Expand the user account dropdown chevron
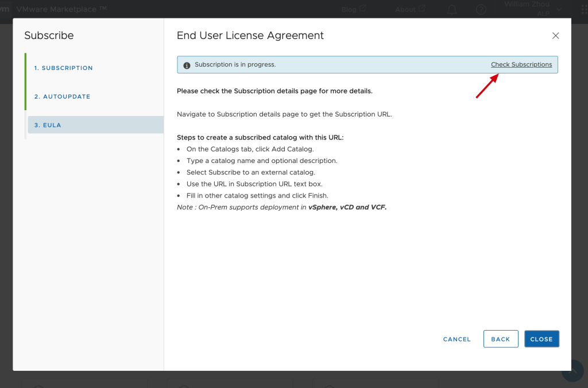This screenshot has width=588, height=388. coord(559,9)
